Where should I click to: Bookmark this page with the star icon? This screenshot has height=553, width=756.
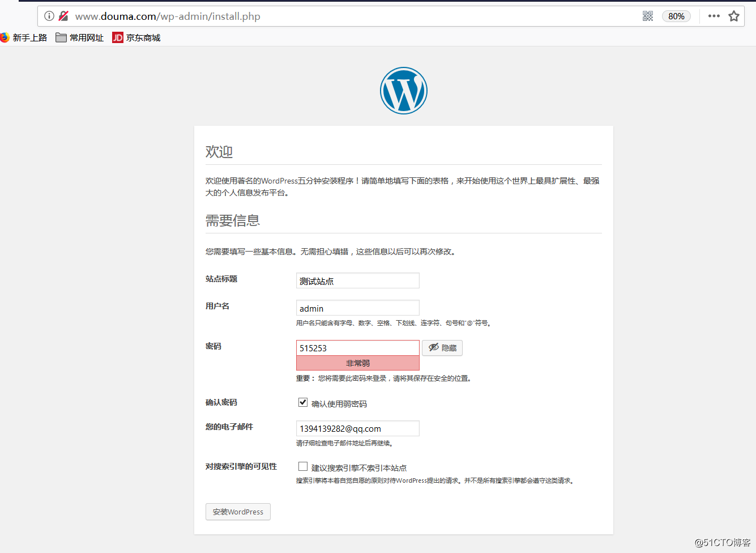pos(734,16)
